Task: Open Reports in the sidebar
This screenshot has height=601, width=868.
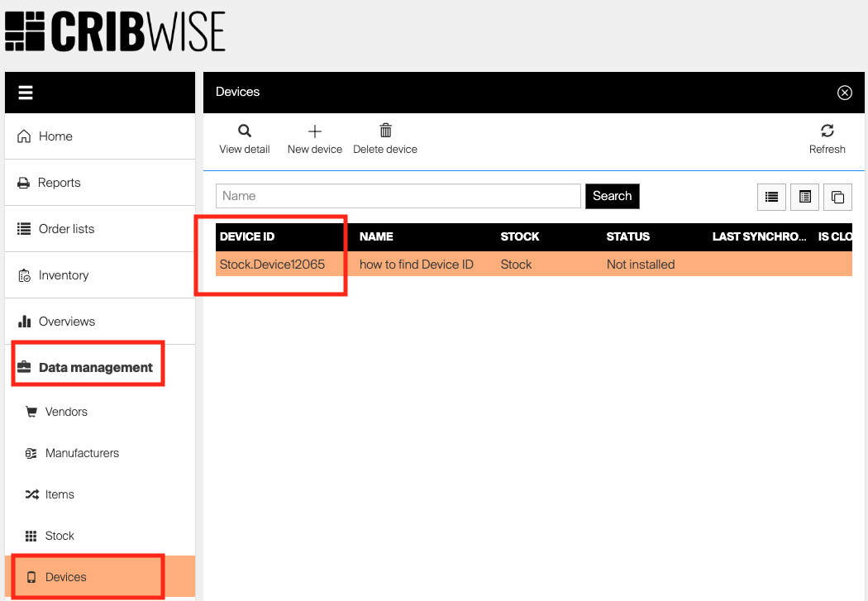Action: pyautogui.click(x=59, y=183)
